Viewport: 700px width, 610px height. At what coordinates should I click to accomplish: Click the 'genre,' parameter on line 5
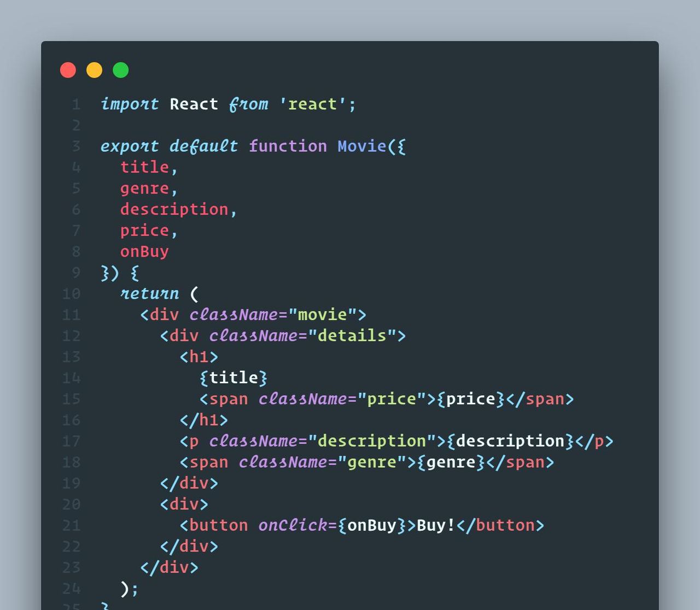(149, 189)
